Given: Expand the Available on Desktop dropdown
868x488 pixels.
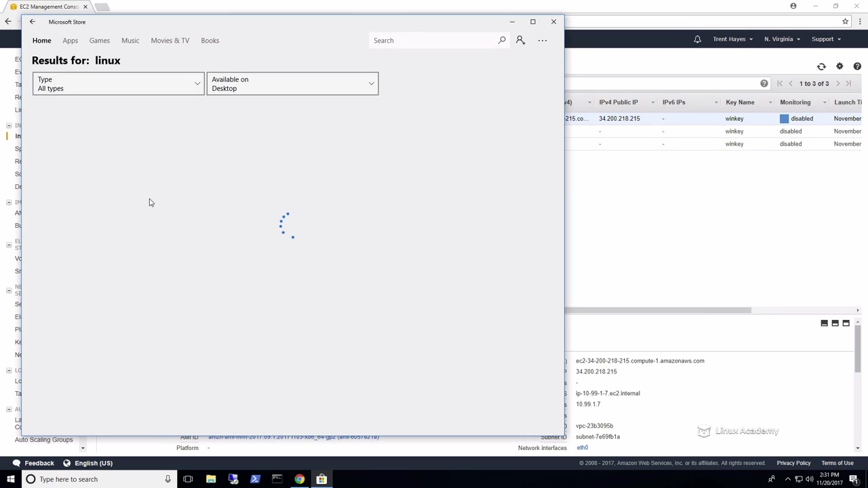Looking at the screenshot, I should [x=292, y=84].
